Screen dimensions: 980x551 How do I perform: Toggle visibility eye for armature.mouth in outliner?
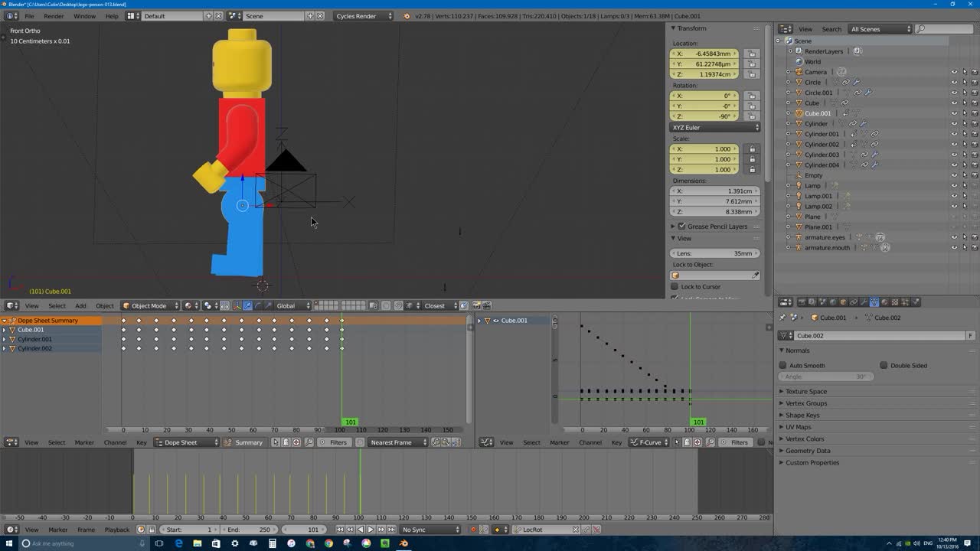coord(954,247)
